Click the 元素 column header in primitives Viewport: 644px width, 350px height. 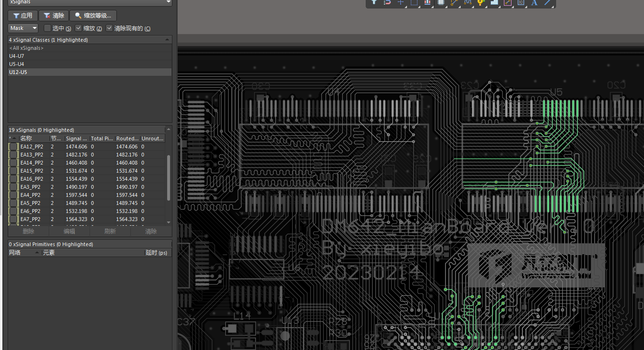point(93,253)
